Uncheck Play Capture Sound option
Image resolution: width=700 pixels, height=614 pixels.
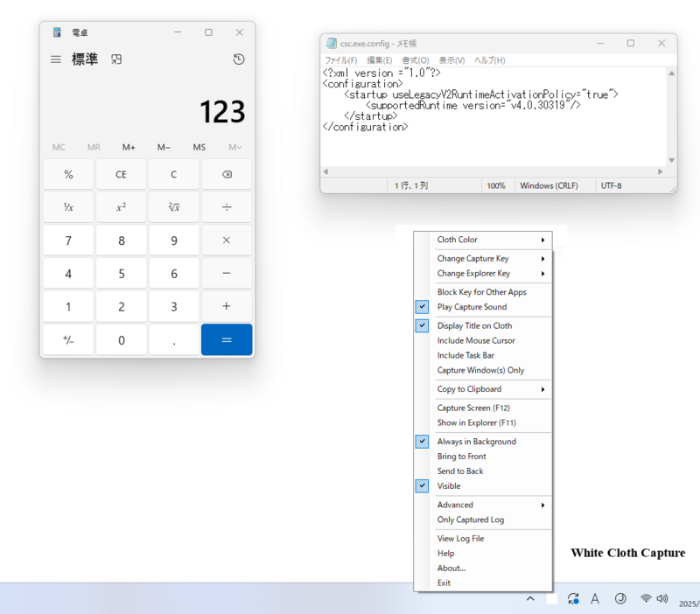(x=472, y=307)
